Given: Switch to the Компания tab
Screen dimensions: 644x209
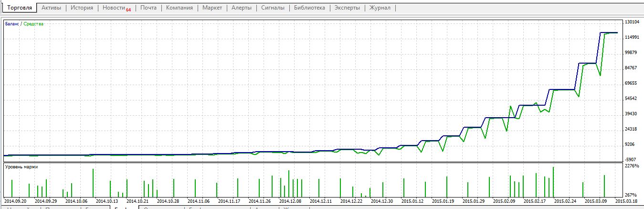Looking at the screenshot, I should pyautogui.click(x=179, y=8).
